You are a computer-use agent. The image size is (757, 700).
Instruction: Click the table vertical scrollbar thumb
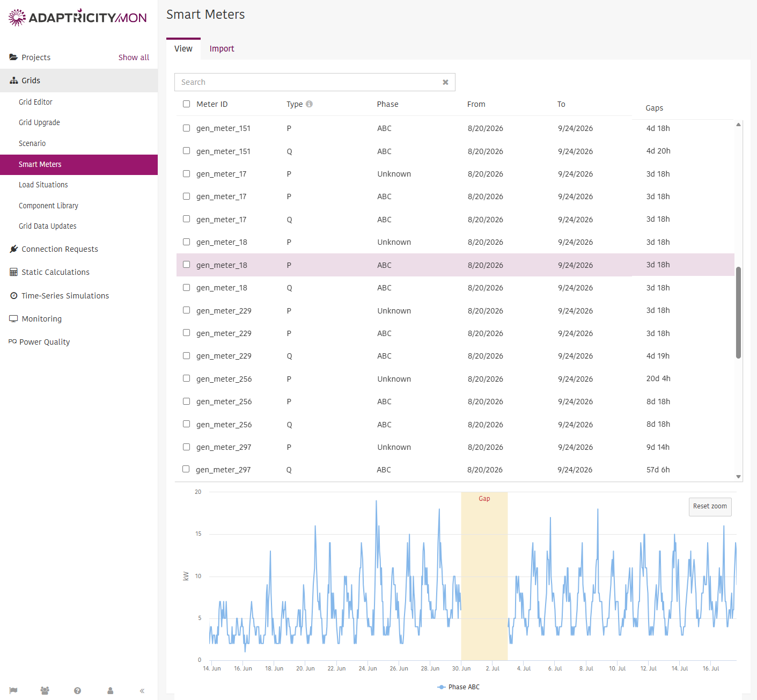click(x=739, y=312)
